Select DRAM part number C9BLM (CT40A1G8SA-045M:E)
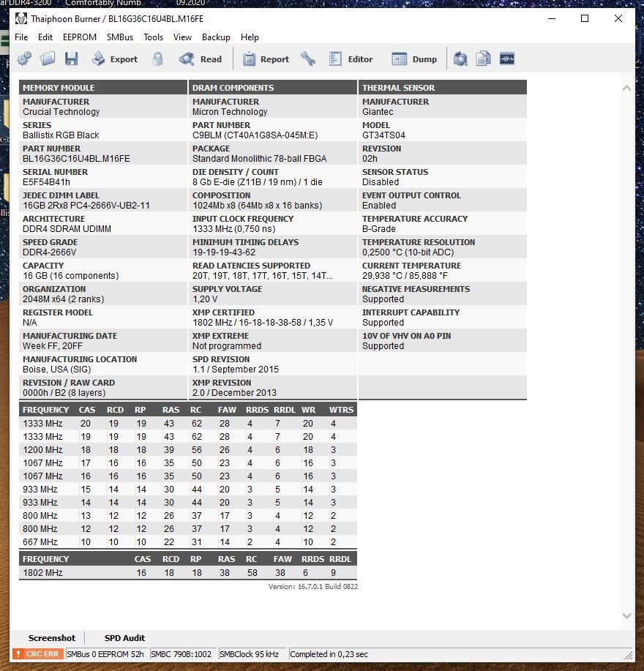644x671 pixels. [x=255, y=135]
